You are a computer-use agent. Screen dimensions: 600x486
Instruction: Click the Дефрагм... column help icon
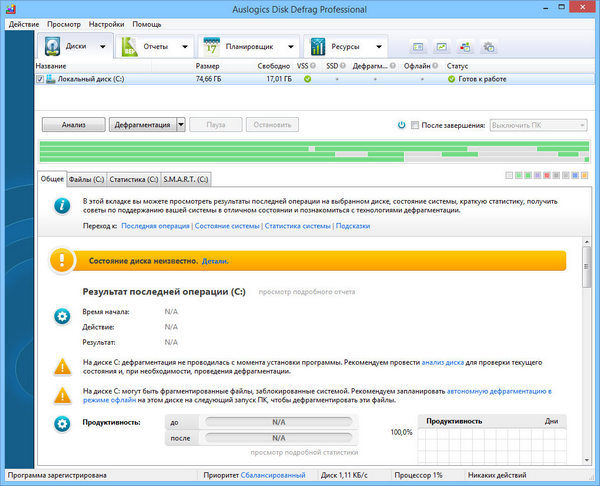pyautogui.click(x=393, y=66)
